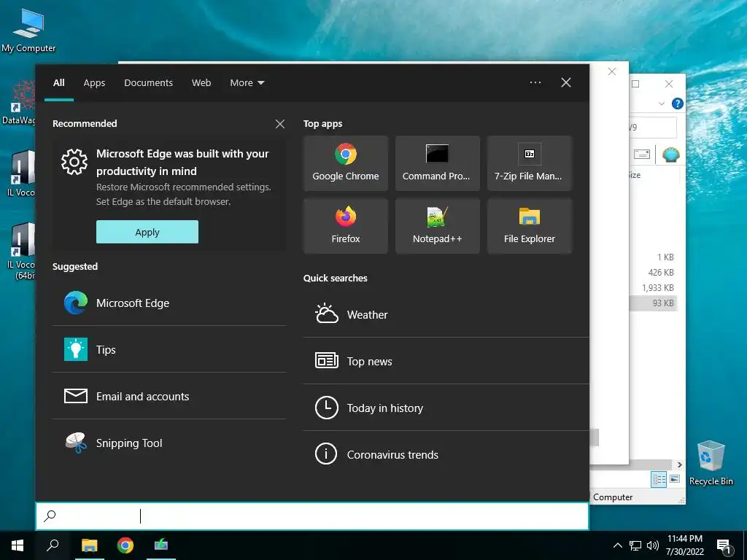Open Microsoft Edge from Suggested list
This screenshot has height=560, width=747.
169,303
